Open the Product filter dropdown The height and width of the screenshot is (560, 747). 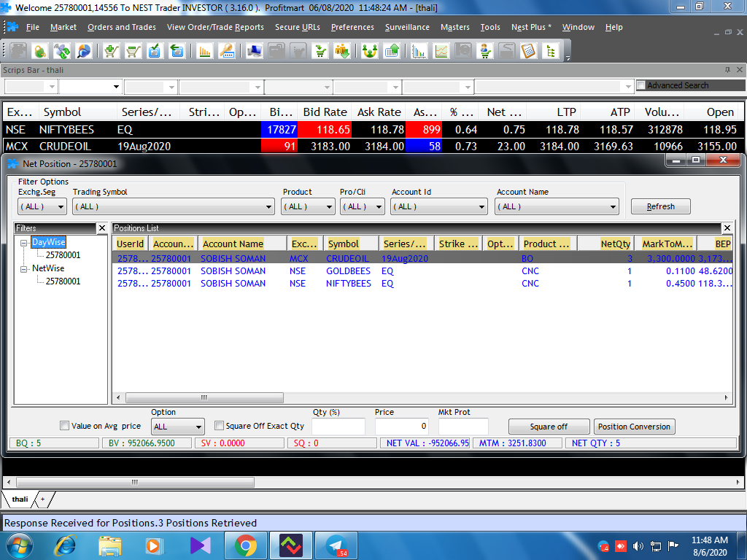(x=308, y=206)
